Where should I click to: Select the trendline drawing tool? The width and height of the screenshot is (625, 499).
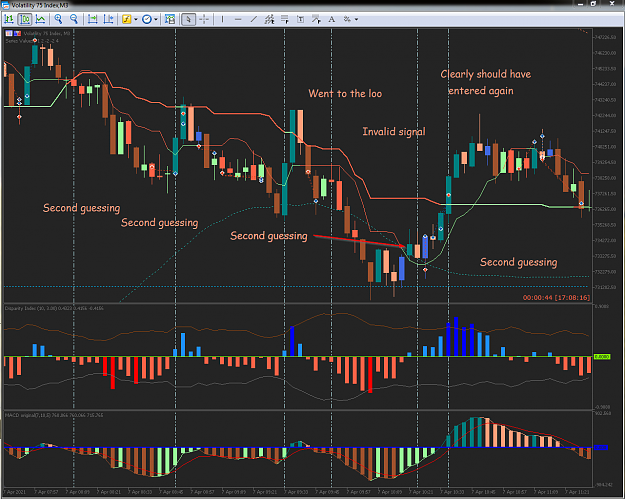click(x=254, y=19)
